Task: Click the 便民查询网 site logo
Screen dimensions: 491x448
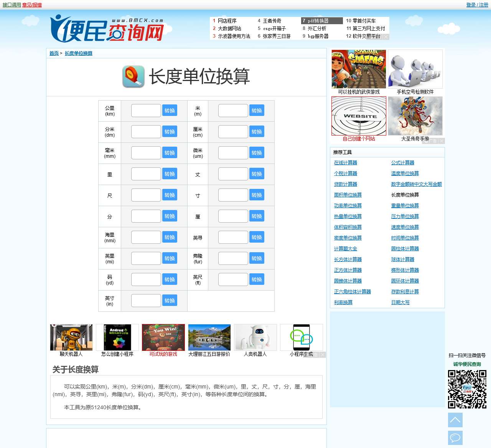Action: pyautogui.click(x=107, y=29)
